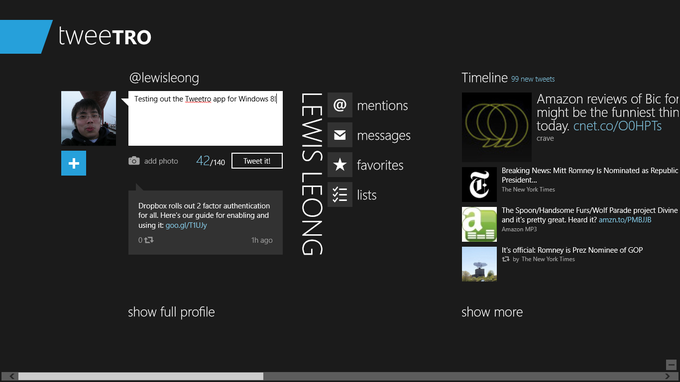
Task: Click by The New York Times retweet label
Action: [x=544, y=259]
